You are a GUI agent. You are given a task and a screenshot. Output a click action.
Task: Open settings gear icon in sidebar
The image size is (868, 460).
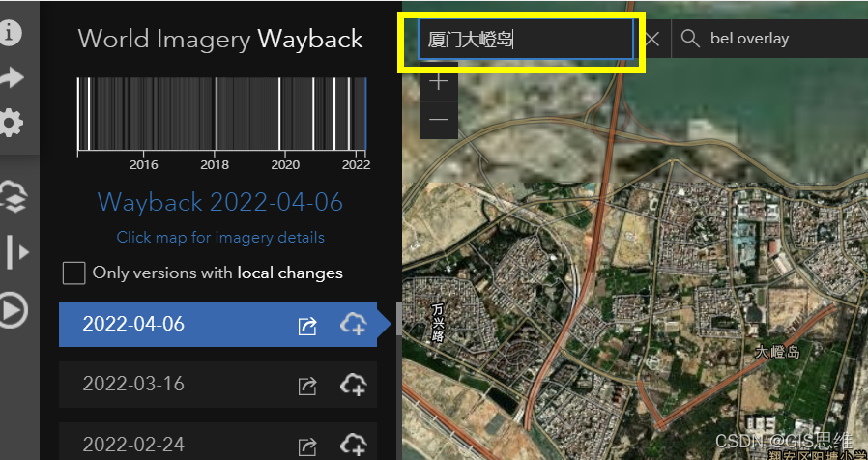coord(10,123)
